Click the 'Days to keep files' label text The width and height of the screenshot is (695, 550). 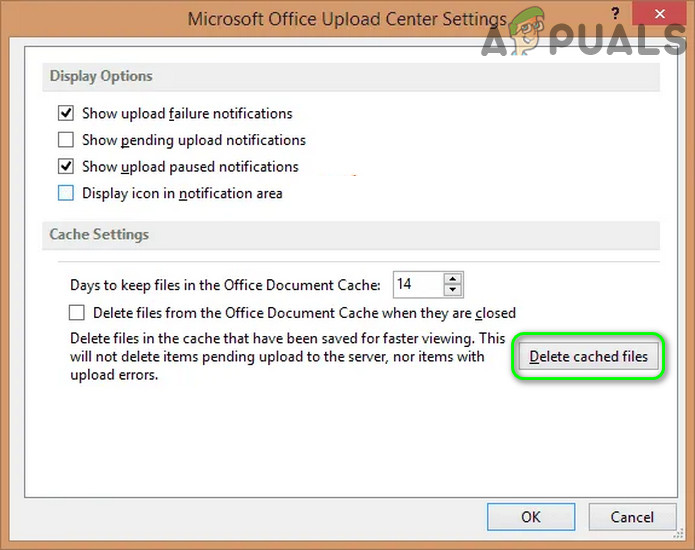tap(225, 285)
